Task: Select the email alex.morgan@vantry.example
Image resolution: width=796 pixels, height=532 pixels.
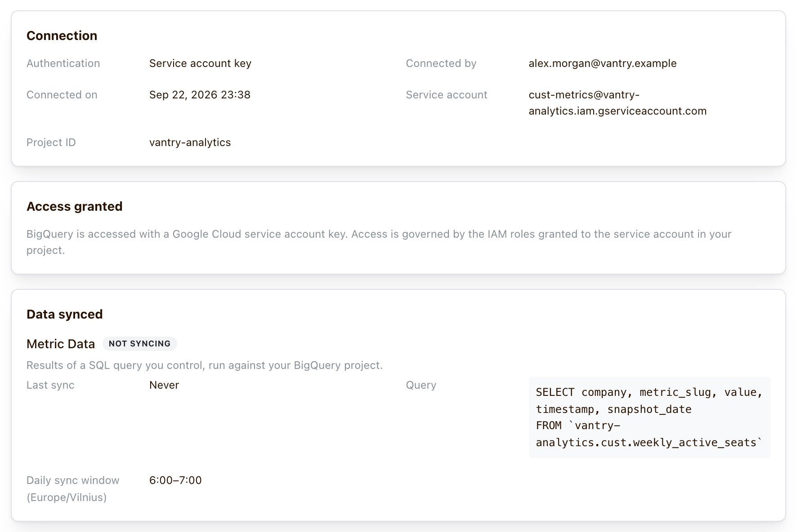Action: (603, 63)
